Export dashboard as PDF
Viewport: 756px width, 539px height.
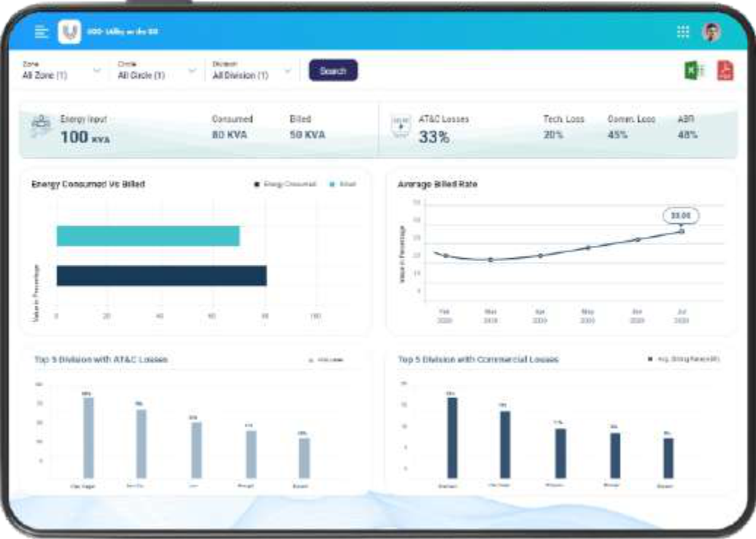pyautogui.click(x=725, y=71)
